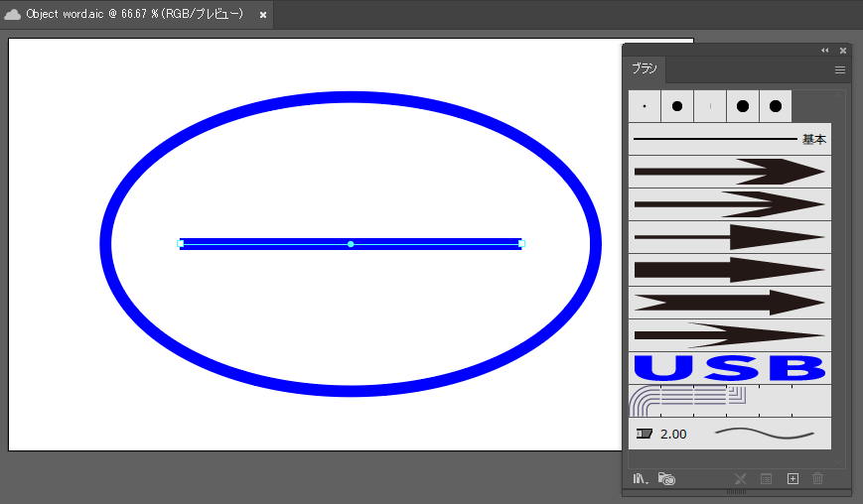Select the second calligraphic brush with medium dot
This screenshot has height=504, width=863.
click(x=677, y=106)
